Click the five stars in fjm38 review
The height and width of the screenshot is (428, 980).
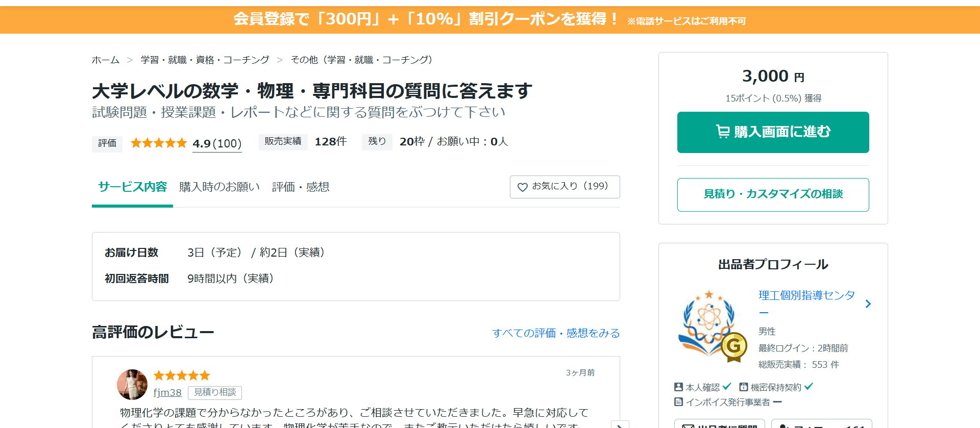(x=182, y=376)
